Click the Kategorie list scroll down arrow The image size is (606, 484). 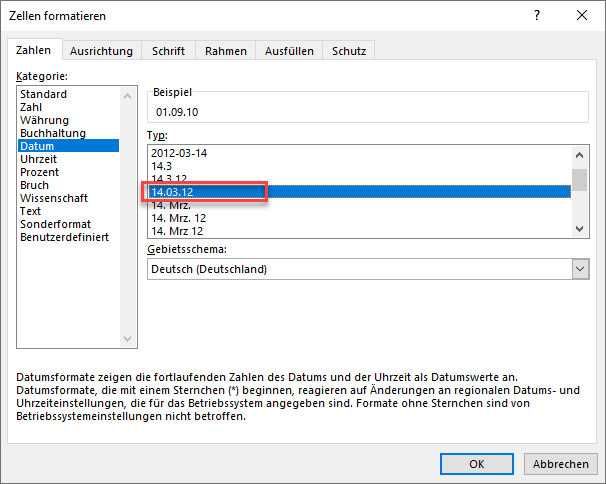pyautogui.click(x=128, y=339)
